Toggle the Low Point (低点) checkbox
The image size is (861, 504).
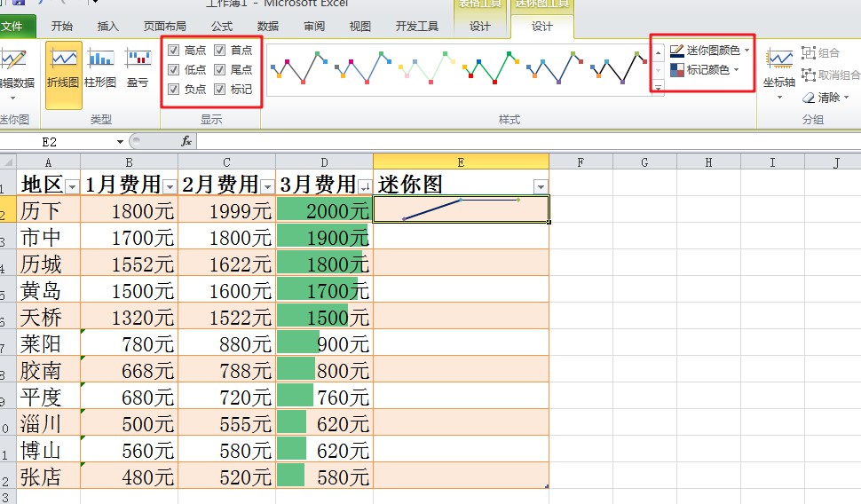click(x=173, y=70)
